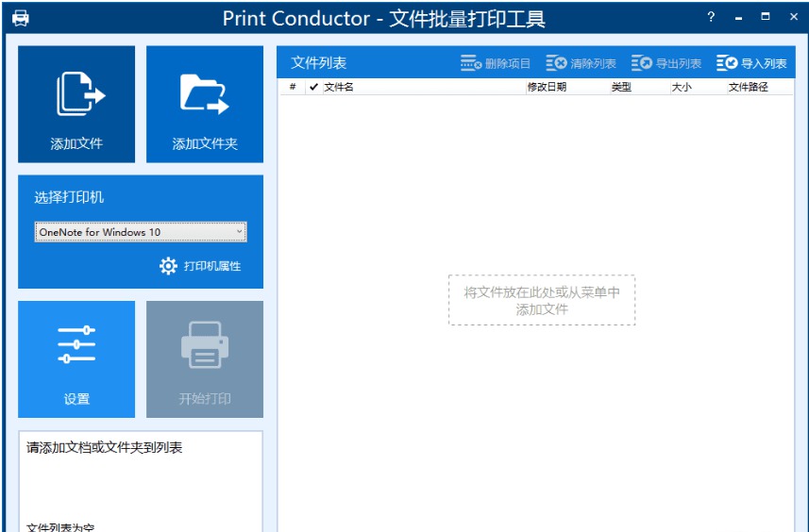Screen dimensions: 809x532
Task: Click the 删除项目 (Delete Item) toolbar icon
Action: point(471,63)
